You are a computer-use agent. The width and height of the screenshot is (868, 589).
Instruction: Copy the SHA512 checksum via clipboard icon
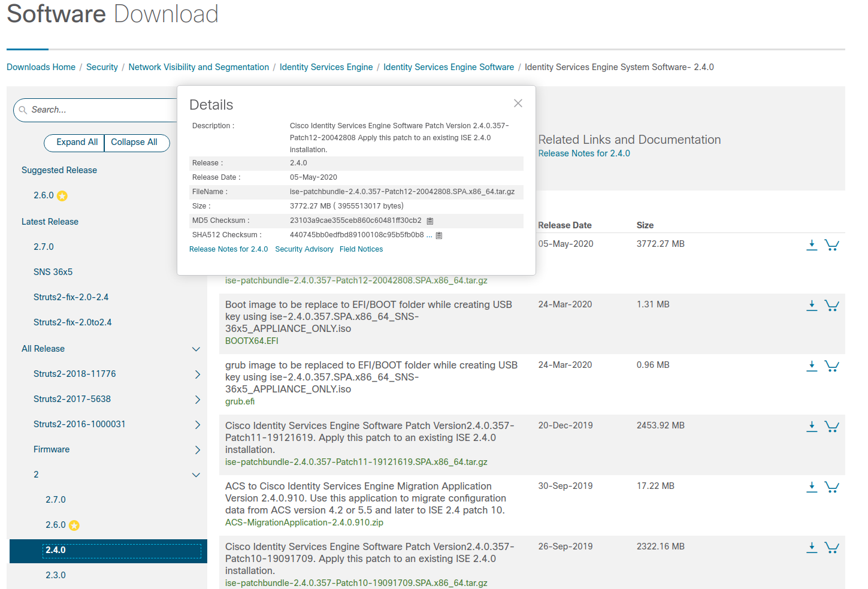(438, 235)
